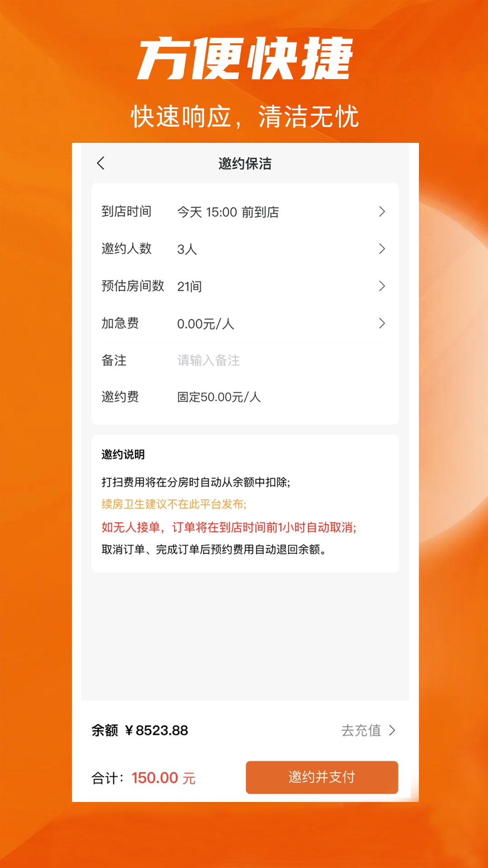Tap the 余额 ¥8523.88 balance display

(140, 730)
